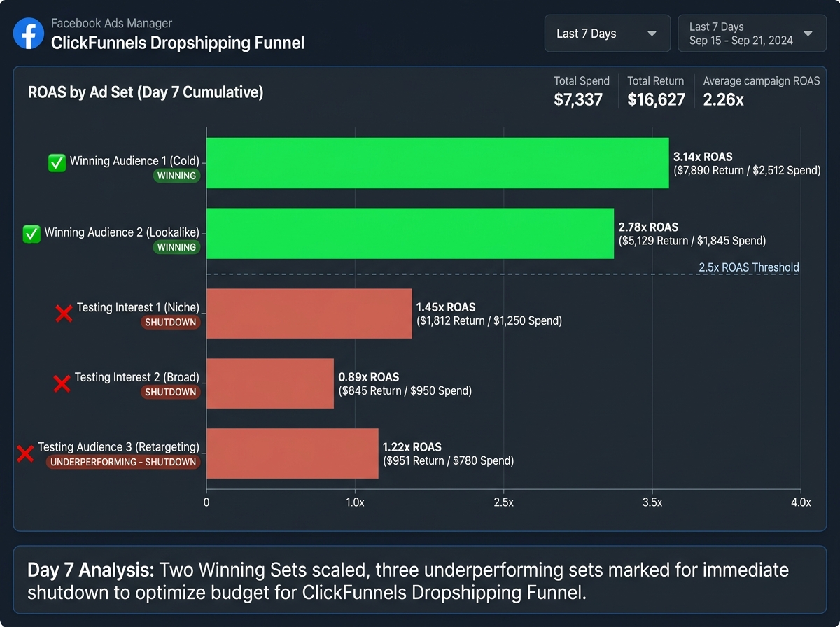This screenshot has height=627, width=840.
Task: Click the red X beside Testing Interest 1 (Niche)
Action: tap(64, 313)
